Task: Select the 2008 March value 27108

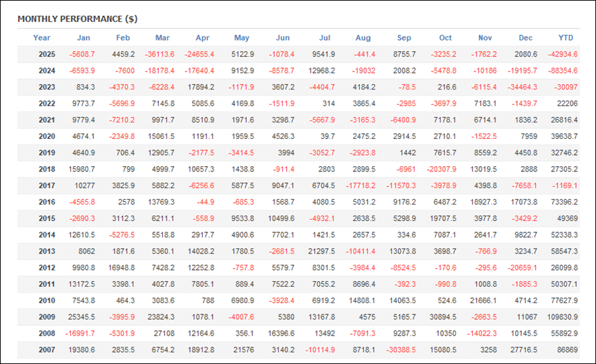Action: click(163, 333)
